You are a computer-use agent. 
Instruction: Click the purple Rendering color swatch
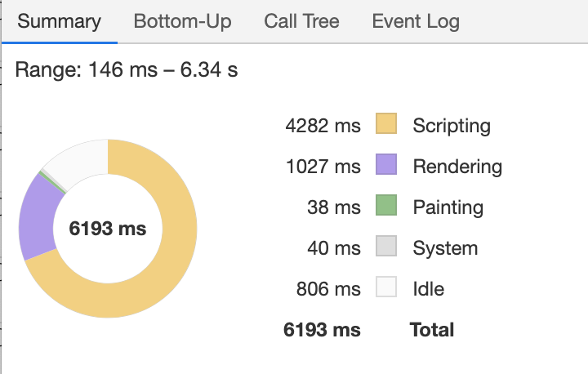click(386, 166)
